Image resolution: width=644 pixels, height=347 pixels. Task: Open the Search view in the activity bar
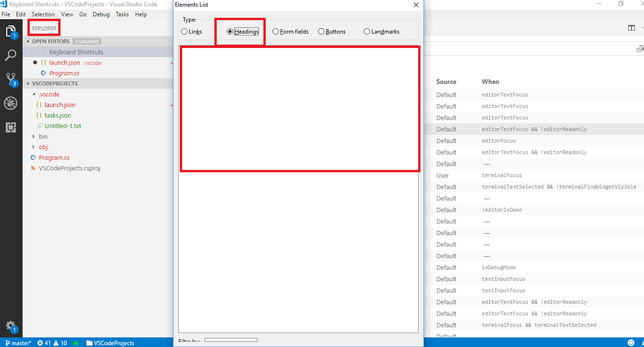coord(11,55)
